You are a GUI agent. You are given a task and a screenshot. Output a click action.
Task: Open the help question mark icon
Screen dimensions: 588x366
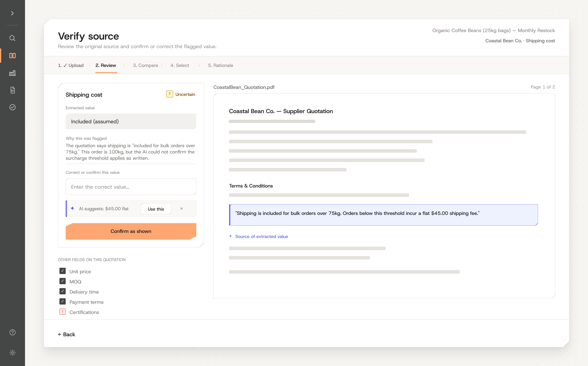[12, 332]
